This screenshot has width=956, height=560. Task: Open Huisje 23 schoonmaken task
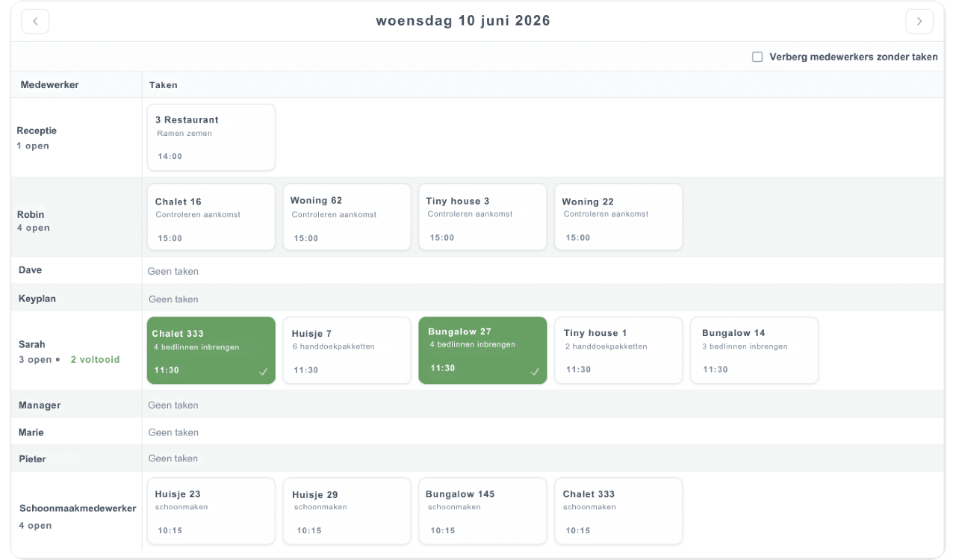[211, 511]
